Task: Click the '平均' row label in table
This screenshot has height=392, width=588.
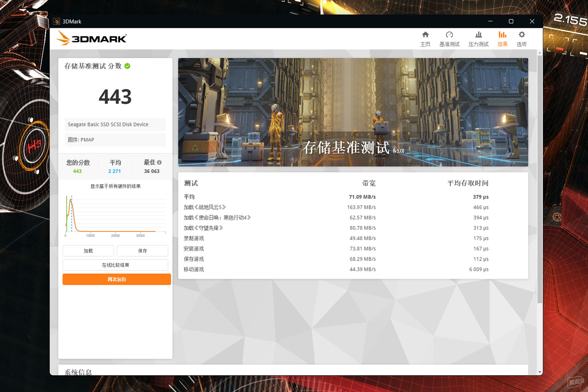Action: pos(189,197)
